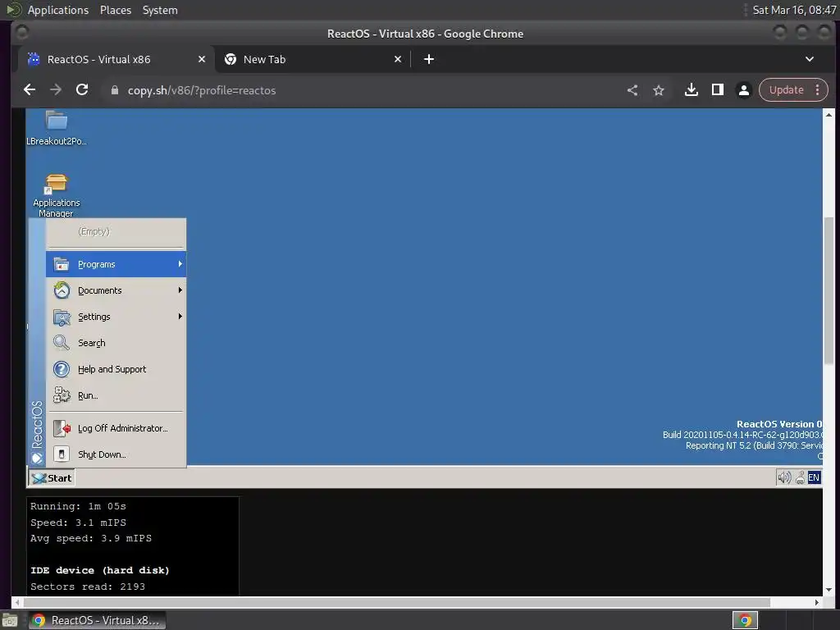840x630 pixels.
Task: Choose Shut Down... entry
Action: [x=116, y=454]
